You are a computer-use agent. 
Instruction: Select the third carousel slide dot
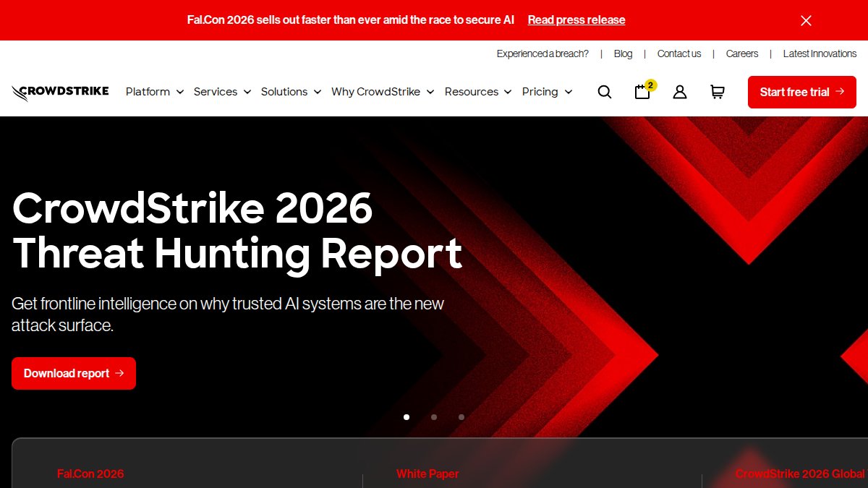461,417
